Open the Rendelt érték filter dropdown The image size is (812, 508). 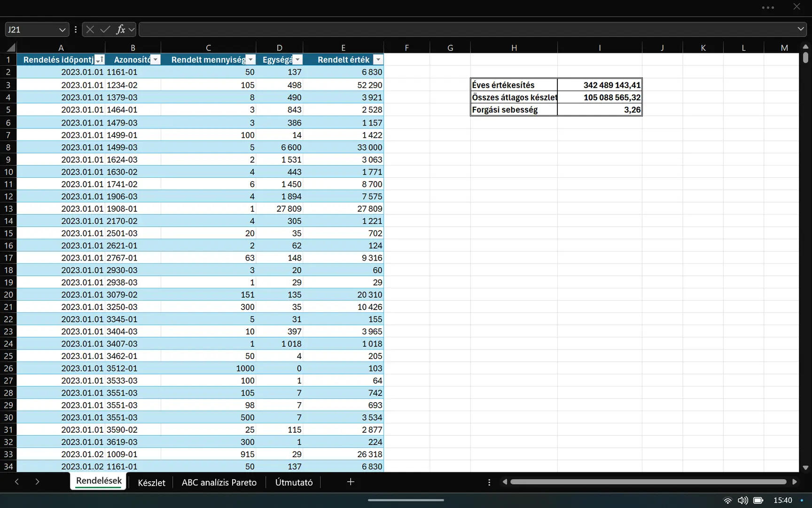378,60
